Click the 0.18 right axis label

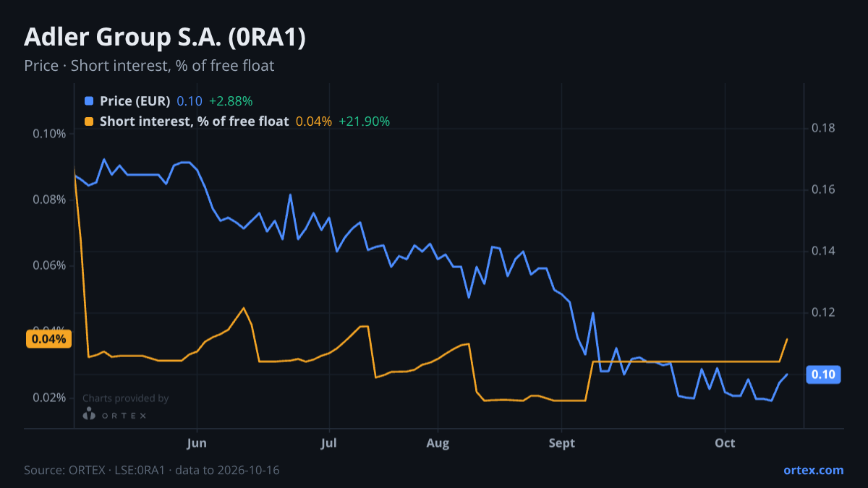[824, 129]
